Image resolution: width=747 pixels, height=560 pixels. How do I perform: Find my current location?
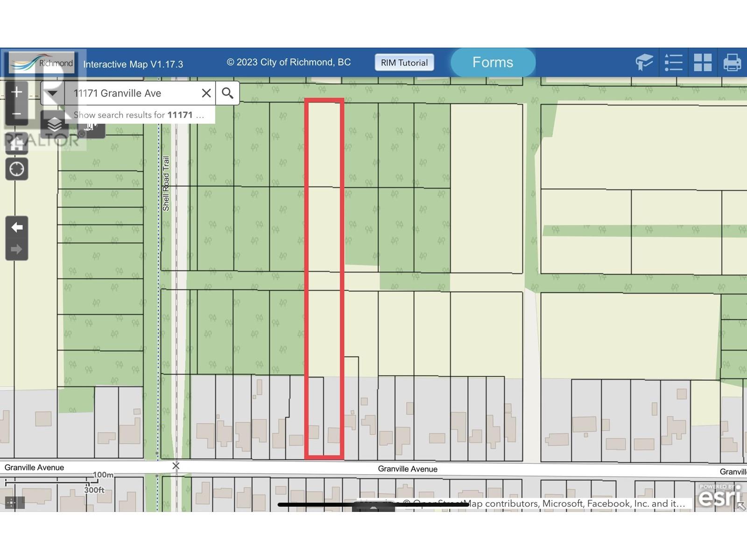coord(17,169)
